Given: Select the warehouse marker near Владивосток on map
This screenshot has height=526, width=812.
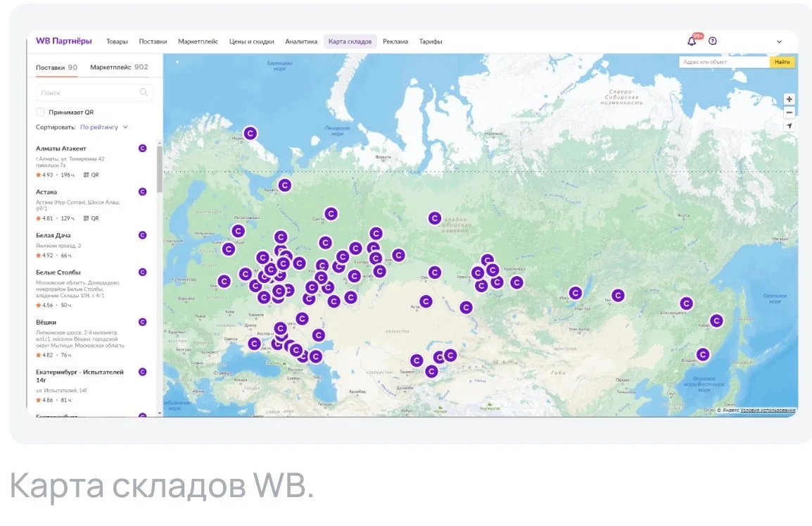Looking at the screenshot, I should coord(703,354).
